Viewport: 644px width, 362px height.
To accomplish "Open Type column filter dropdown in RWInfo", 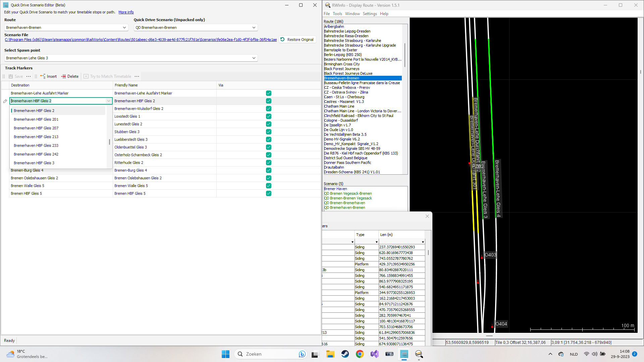I will pos(376,242).
